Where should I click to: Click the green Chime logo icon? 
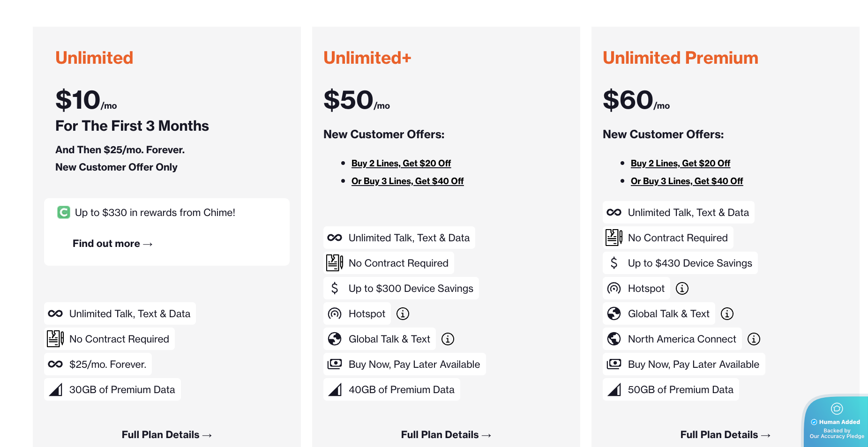point(63,212)
